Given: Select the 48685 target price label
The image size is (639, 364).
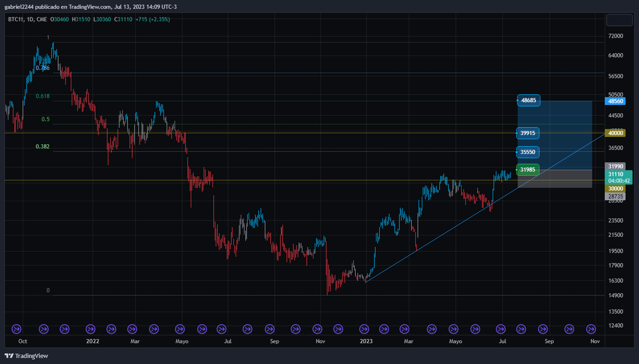Looking at the screenshot, I should [x=529, y=100].
